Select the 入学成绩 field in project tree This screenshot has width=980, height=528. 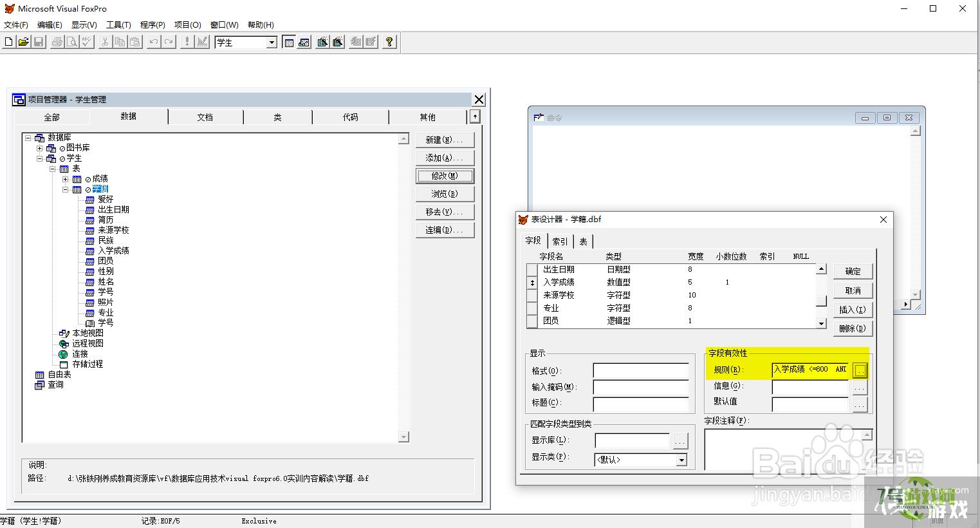tap(113, 250)
